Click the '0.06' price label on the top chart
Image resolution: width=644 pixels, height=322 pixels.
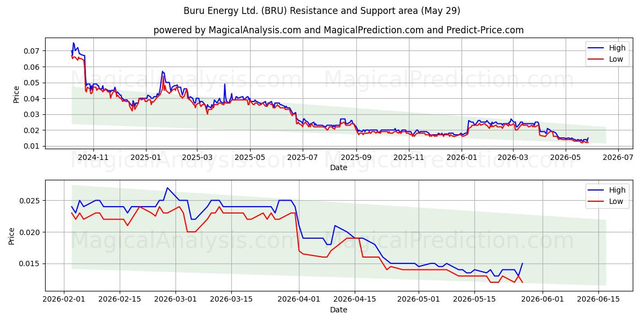click(32, 67)
